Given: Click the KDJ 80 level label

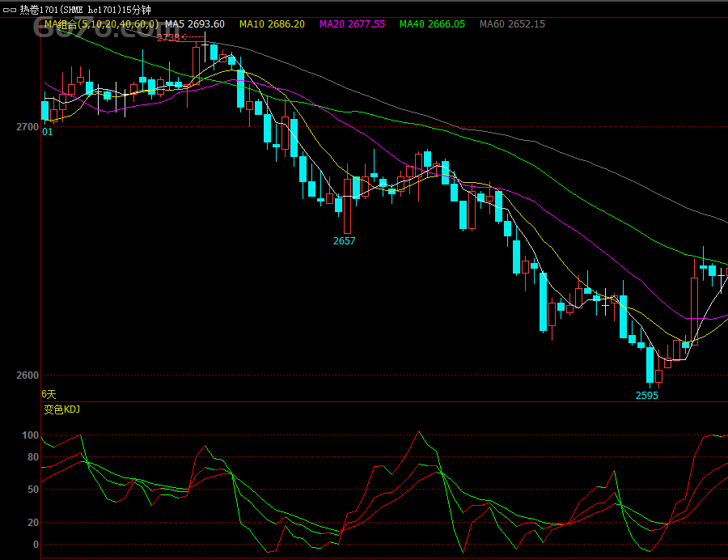Looking at the screenshot, I should pos(32,457).
